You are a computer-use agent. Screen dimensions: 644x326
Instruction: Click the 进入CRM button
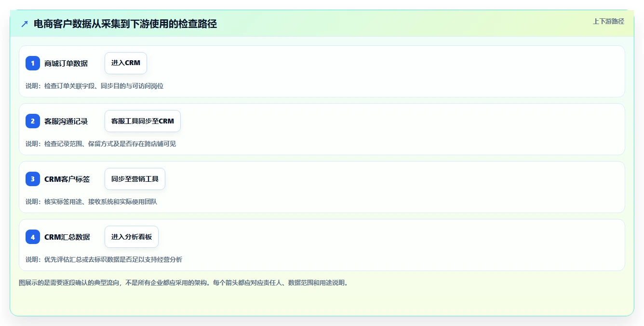click(126, 63)
